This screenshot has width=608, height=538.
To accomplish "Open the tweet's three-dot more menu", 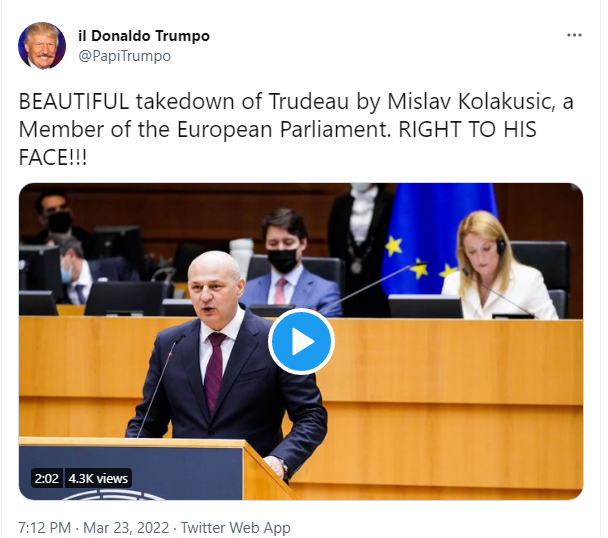I will pos(574,36).
